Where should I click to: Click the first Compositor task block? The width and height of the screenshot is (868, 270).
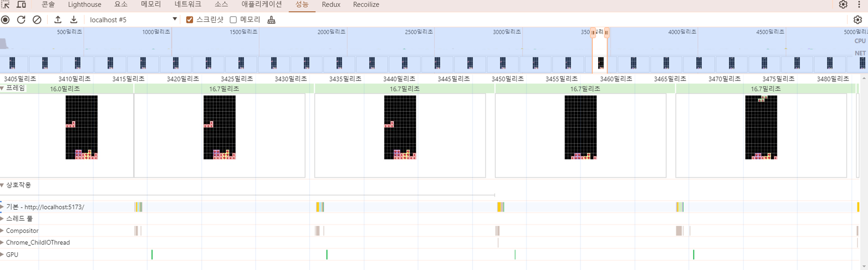(137, 231)
